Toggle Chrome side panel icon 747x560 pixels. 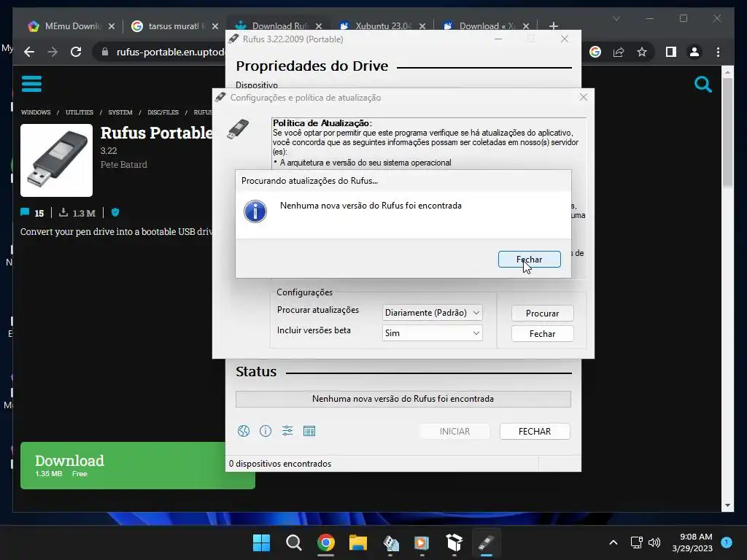pos(671,52)
